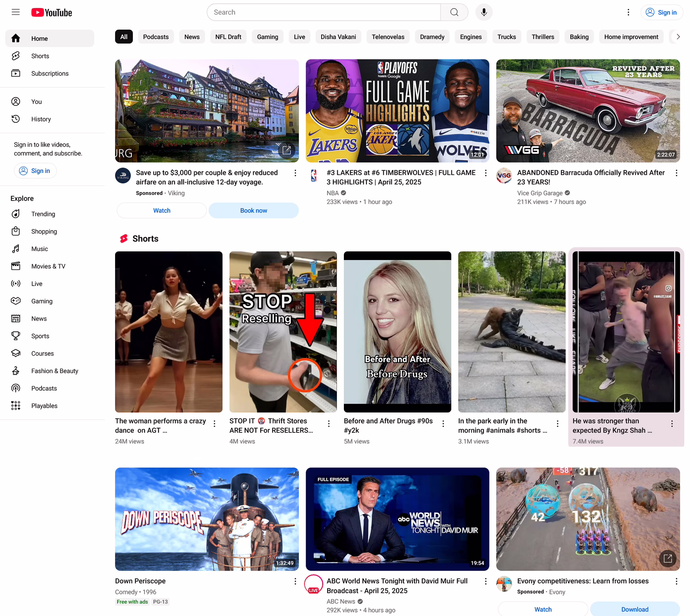The image size is (690, 616).
Task: Open the NBA channel avatar
Action: point(314,176)
